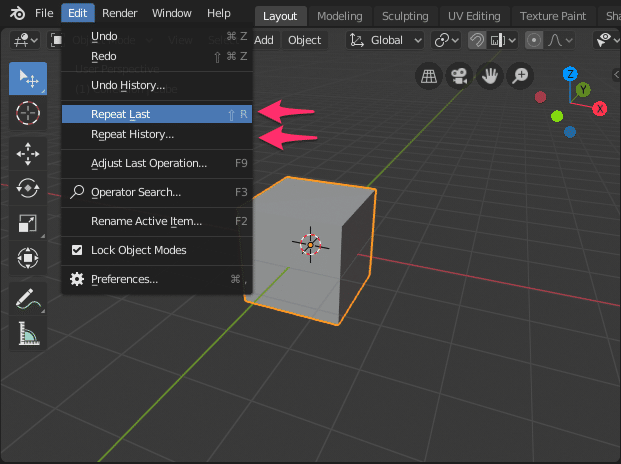Click the Operator Search magnifier icon
Image resolution: width=621 pixels, height=464 pixels.
[x=77, y=192]
